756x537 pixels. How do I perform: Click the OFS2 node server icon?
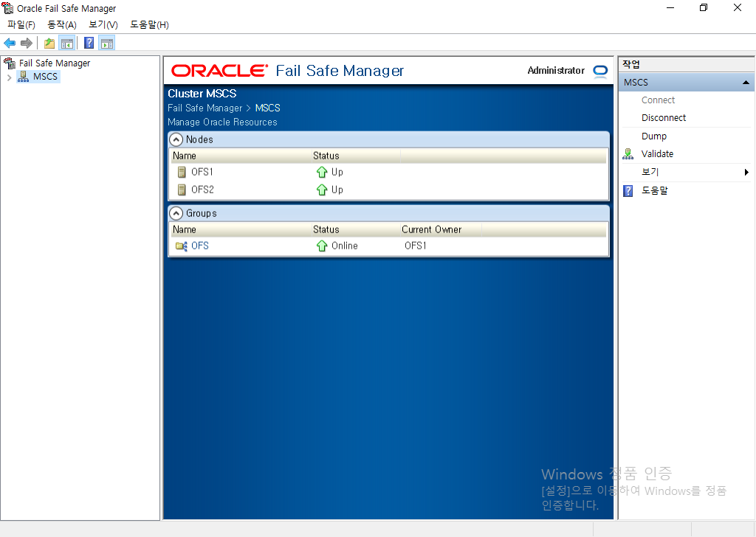pos(182,190)
